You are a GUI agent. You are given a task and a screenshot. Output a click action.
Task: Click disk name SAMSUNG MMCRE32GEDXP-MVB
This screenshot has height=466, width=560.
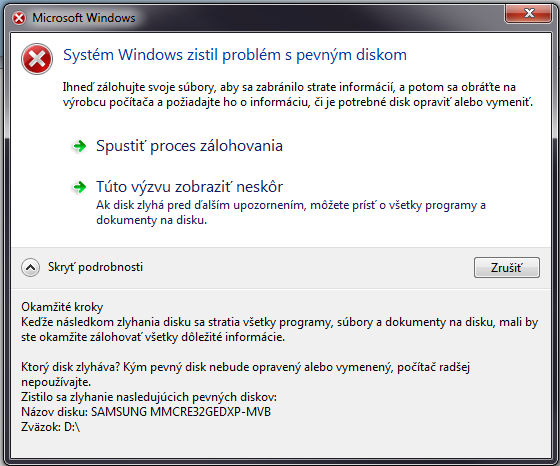coord(181,412)
